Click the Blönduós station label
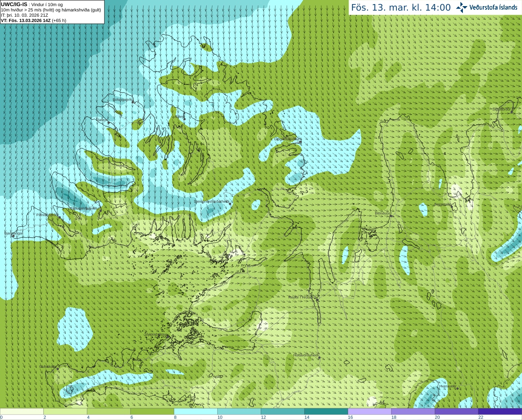Screen dimensions: 522x420 click(383, 213)
